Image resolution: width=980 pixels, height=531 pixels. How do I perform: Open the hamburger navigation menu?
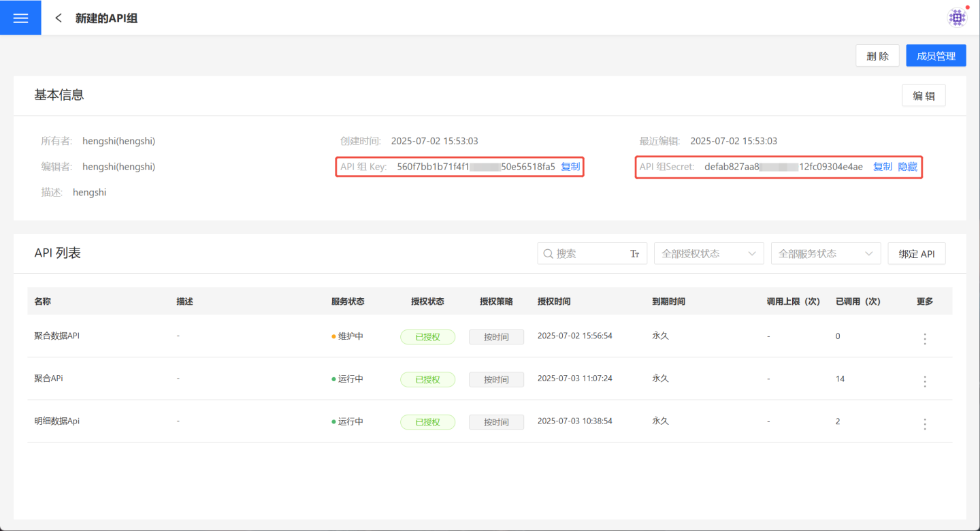[x=20, y=18]
